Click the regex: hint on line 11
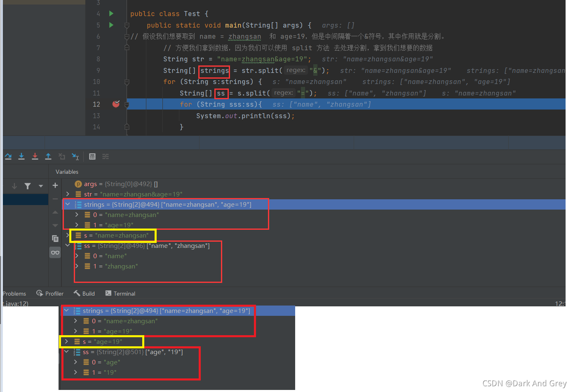 coord(284,93)
